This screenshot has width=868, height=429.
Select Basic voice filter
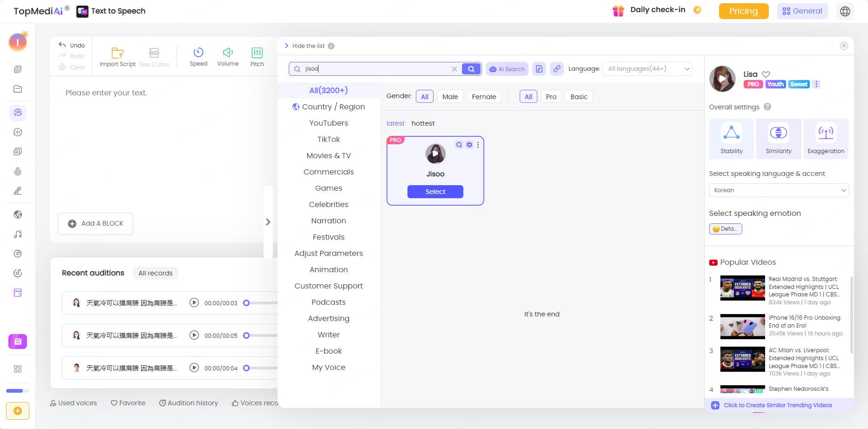tap(579, 97)
